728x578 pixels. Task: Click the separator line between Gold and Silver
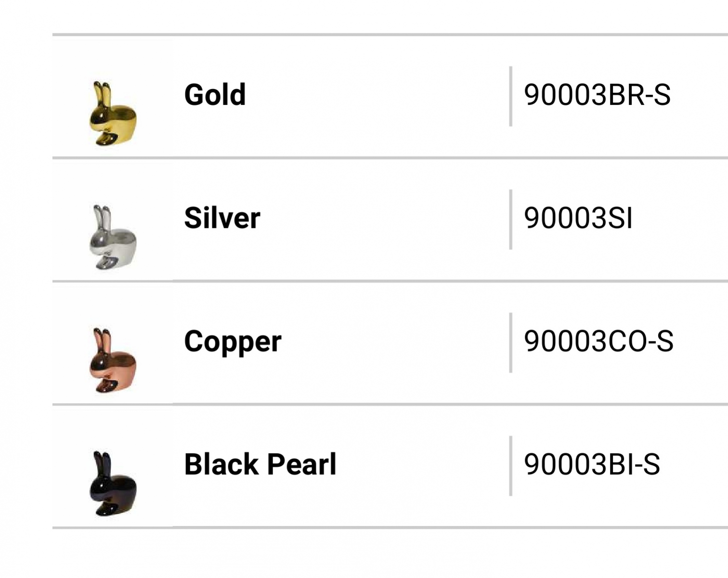[x=390, y=158]
